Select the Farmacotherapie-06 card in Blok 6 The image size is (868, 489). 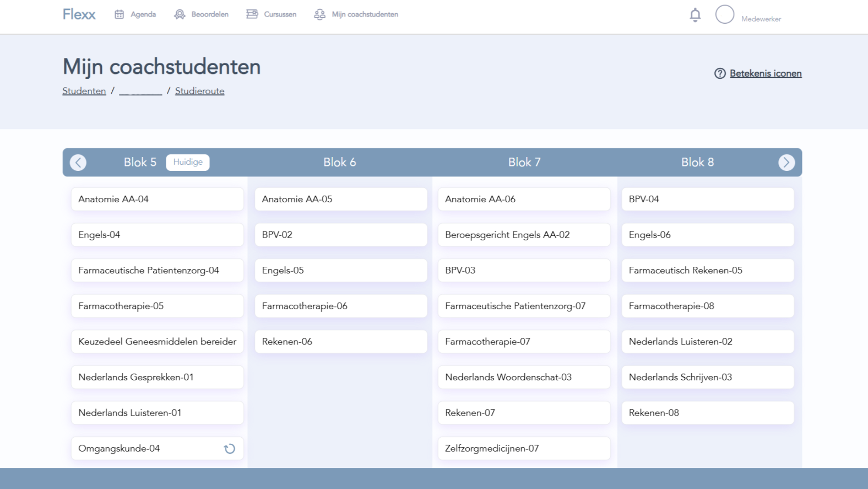(341, 306)
